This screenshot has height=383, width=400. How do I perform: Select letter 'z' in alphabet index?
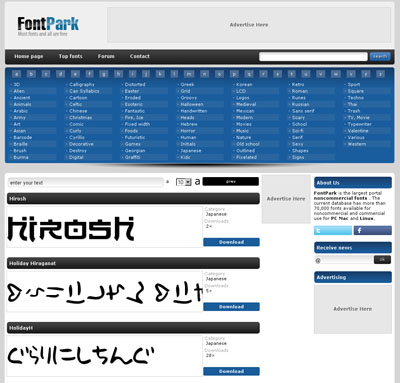380,74
